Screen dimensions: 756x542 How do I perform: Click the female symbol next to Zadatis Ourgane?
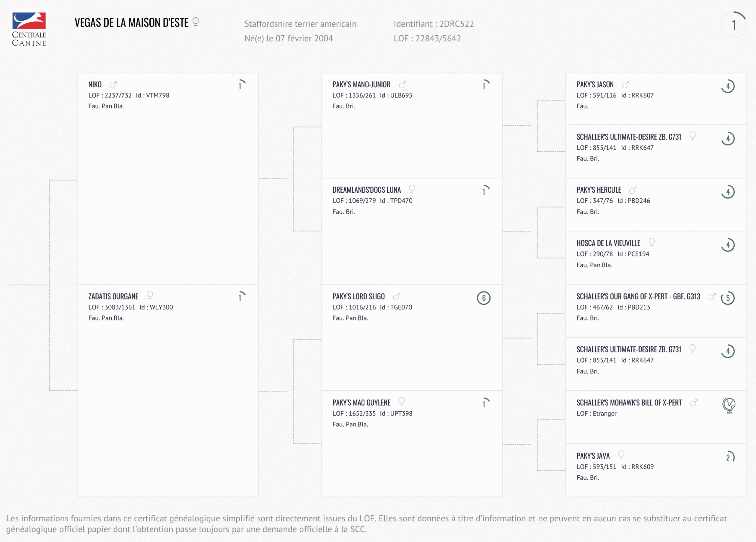(x=150, y=295)
